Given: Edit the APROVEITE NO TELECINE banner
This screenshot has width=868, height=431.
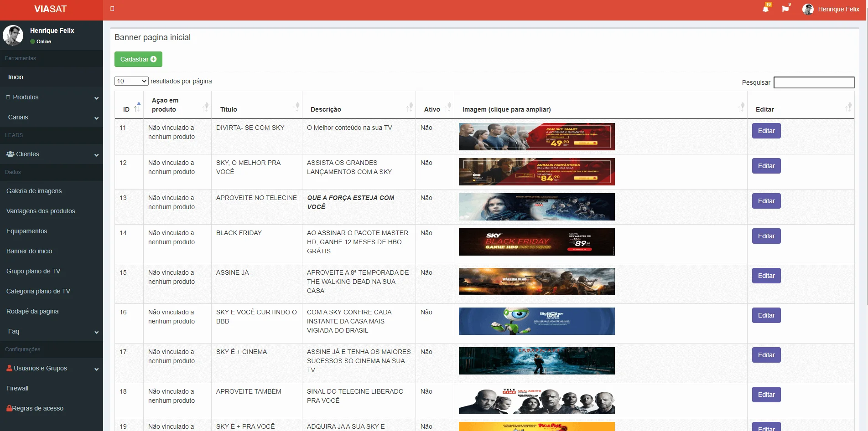Looking at the screenshot, I should (766, 201).
